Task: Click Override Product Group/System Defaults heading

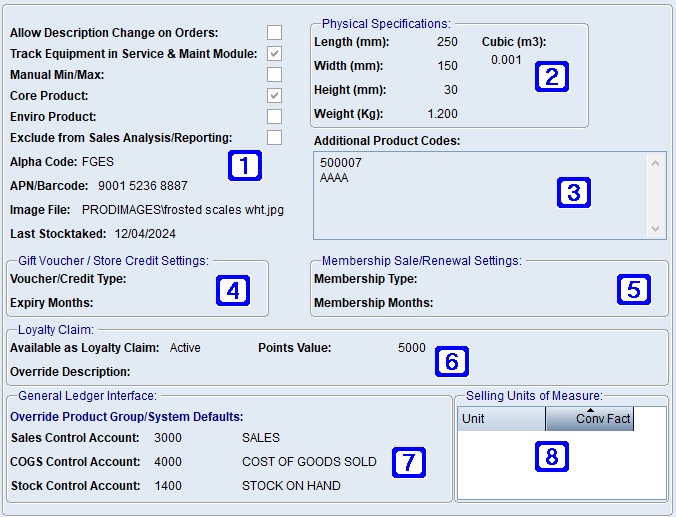Action: coord(127,417)
